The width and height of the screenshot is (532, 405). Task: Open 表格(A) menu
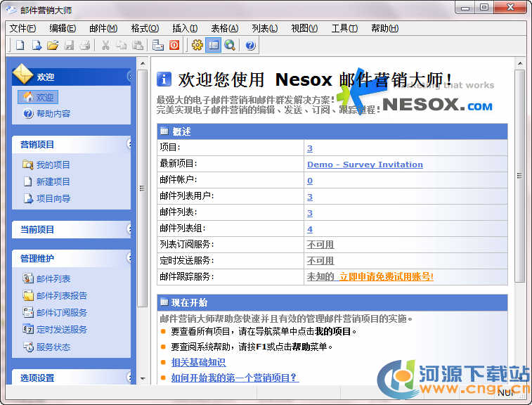coord(225,28)
